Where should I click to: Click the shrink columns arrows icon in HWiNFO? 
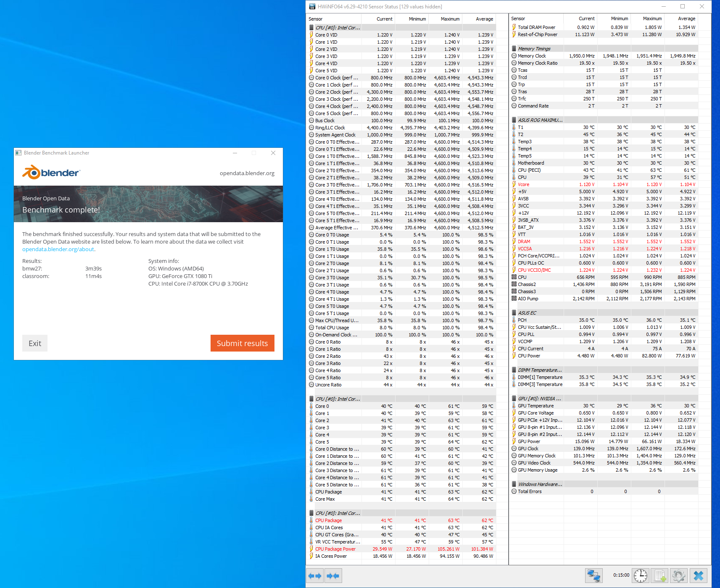(333, 575)
